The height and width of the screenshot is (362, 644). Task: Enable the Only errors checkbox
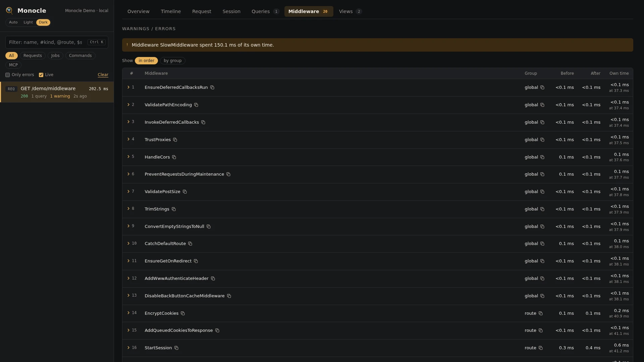pyautogui.click(x=7, y=75)
